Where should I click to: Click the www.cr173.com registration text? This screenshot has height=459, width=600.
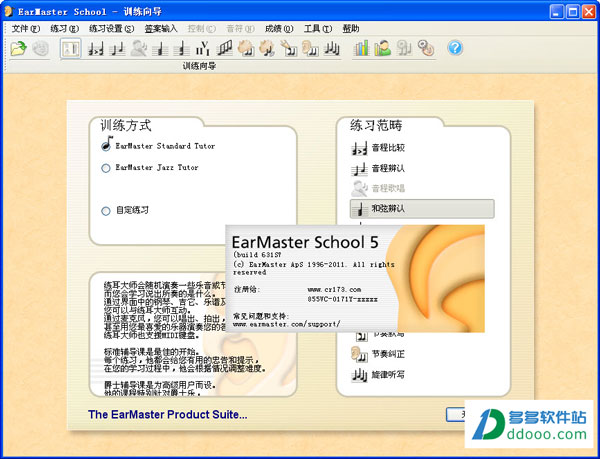point(334,290)
